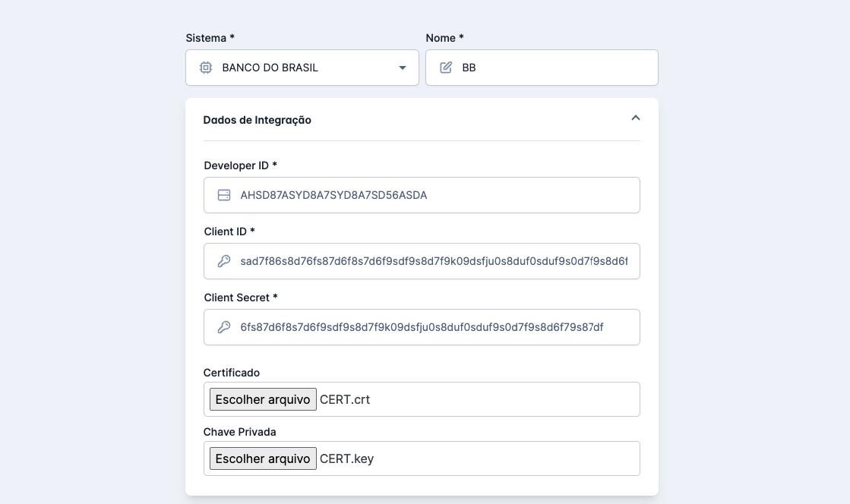This screenshot has width=850, height=504.
Task: Open the Sistema dropdown arrow
Action: tap(403, 68)
